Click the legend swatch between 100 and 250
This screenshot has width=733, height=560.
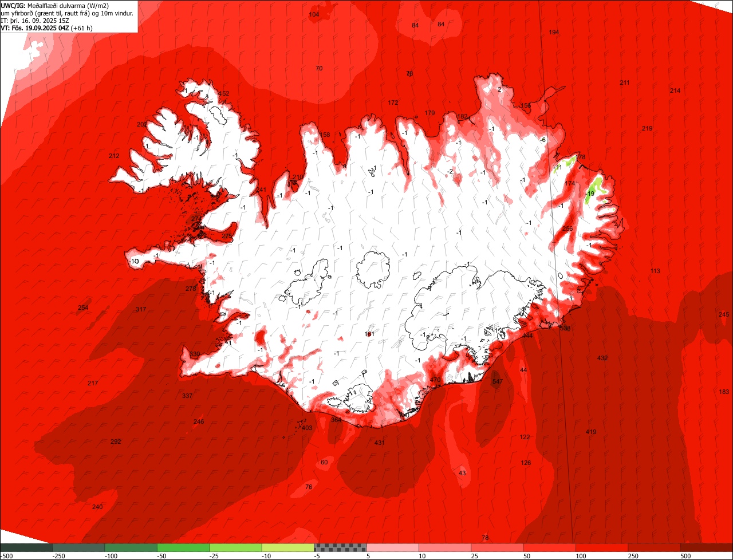(x=602, y=547)
